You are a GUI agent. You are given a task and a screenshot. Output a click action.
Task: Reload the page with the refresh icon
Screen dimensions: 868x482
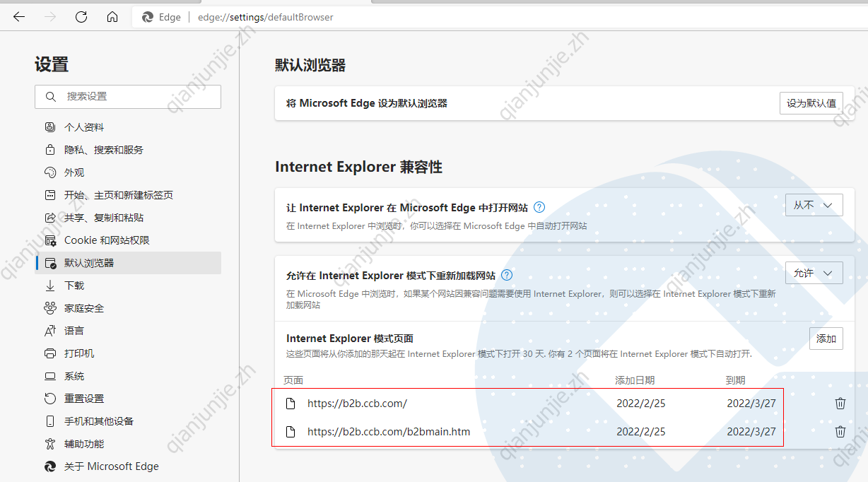point(81,17)
